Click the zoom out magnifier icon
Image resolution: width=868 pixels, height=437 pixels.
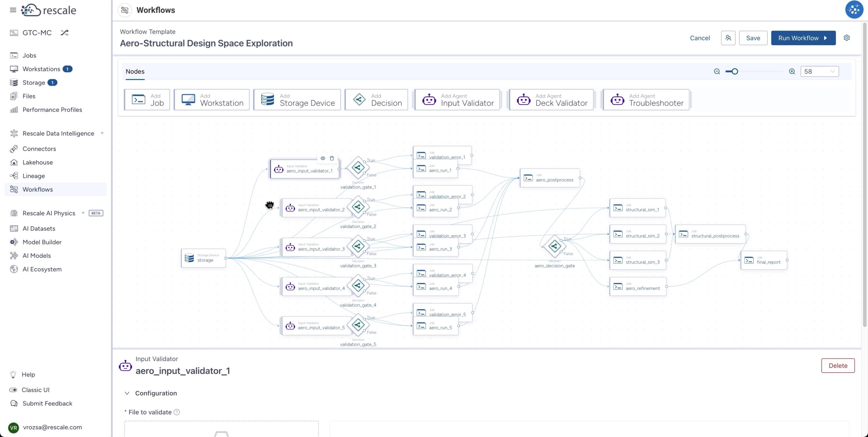tap(717, 72)
